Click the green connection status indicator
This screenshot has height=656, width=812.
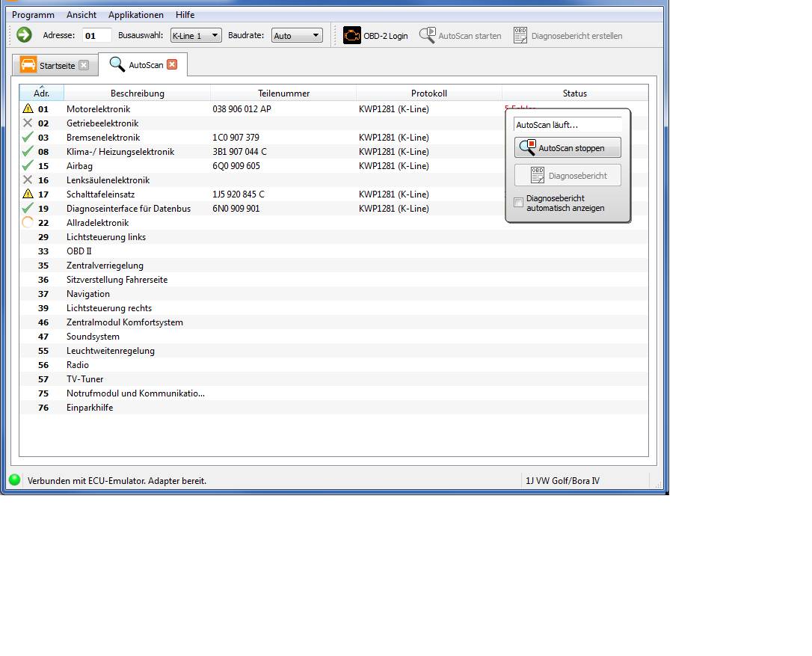point(14,480)
